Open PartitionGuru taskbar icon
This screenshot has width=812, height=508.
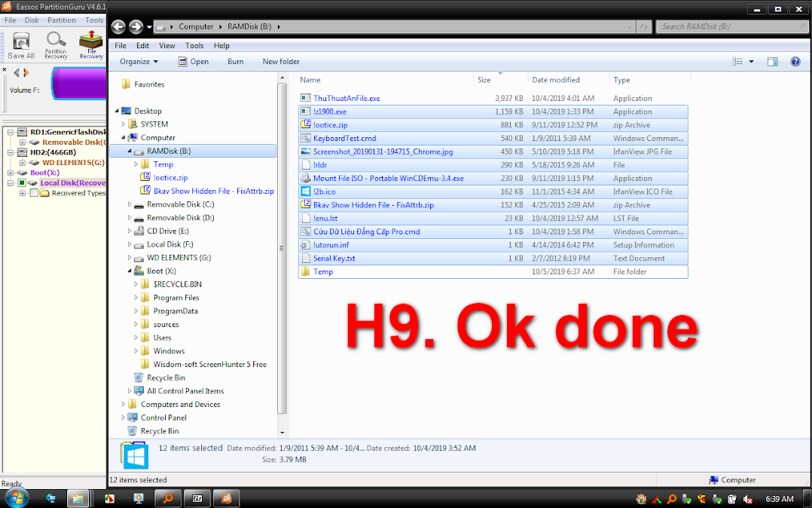coord(226,499)
